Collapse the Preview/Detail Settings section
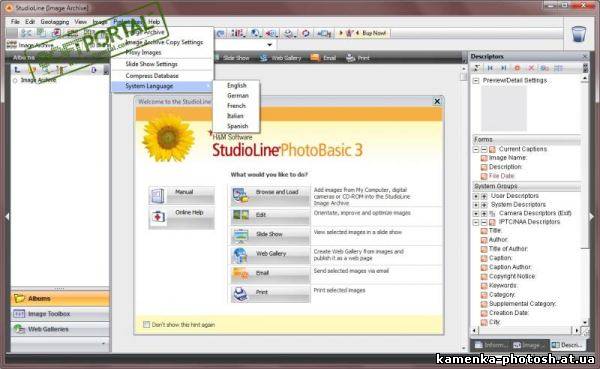Screen dimensions: 600x369 click(x=476, y=81)
